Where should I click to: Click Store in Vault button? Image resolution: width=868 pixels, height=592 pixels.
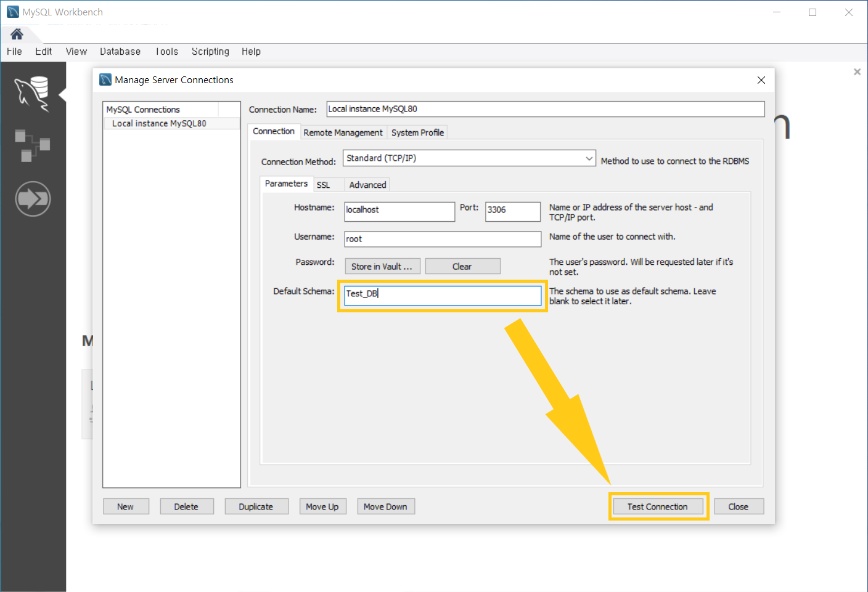(382, 266)
